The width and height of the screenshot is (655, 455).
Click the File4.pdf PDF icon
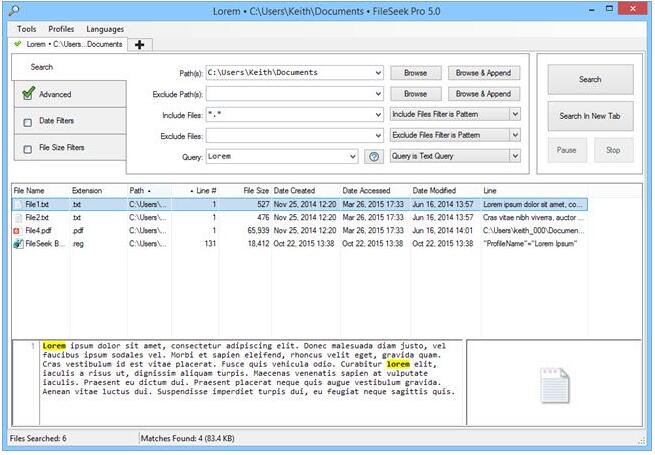click(17, 231)
